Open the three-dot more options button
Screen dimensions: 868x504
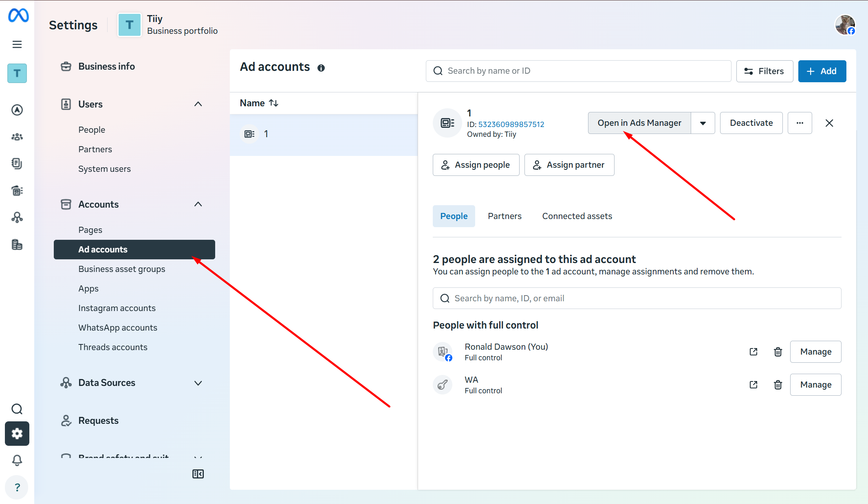tap(800, 123)
